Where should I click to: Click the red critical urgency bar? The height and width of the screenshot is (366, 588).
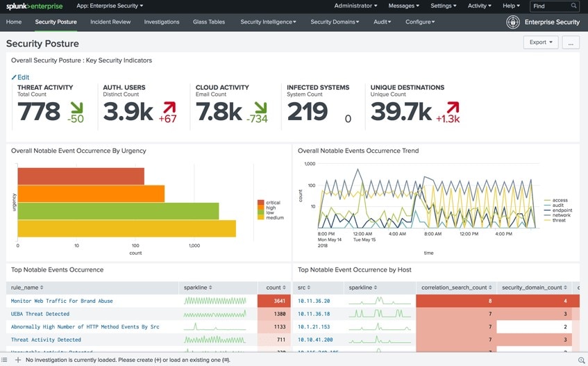81,176
